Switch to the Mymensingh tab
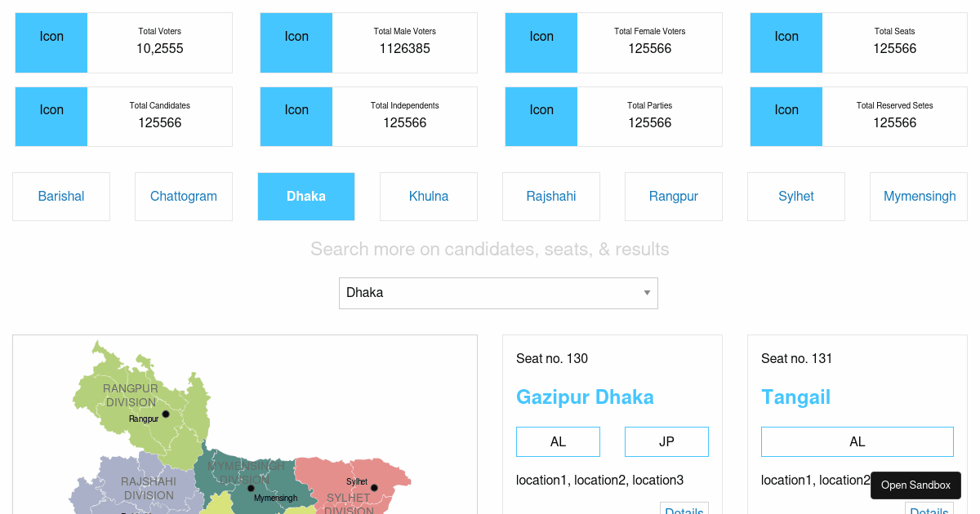980x514 pixels. tap(919, 196)
